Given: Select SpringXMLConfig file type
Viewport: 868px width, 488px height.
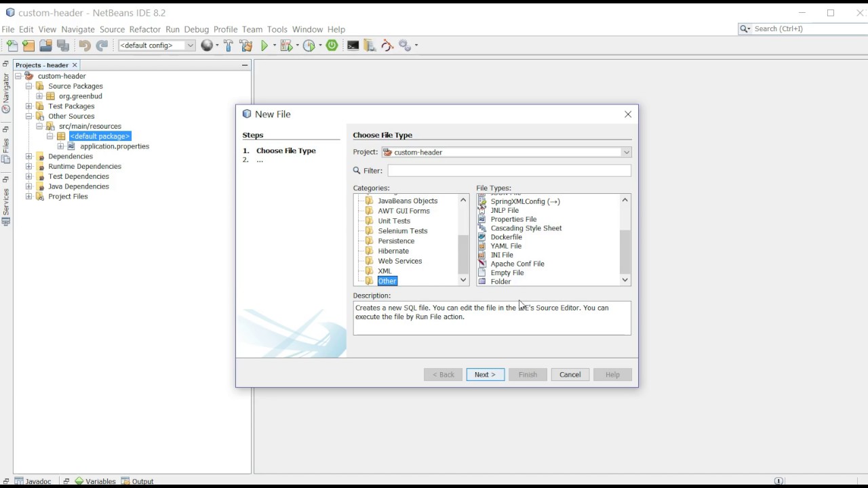Looking at the screenshot, I should coord(525,201).
